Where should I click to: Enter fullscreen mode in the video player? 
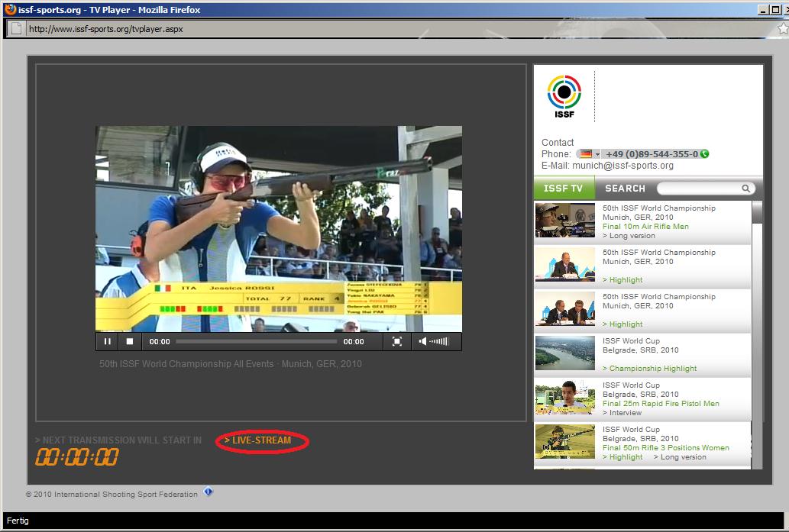point(397,342)
